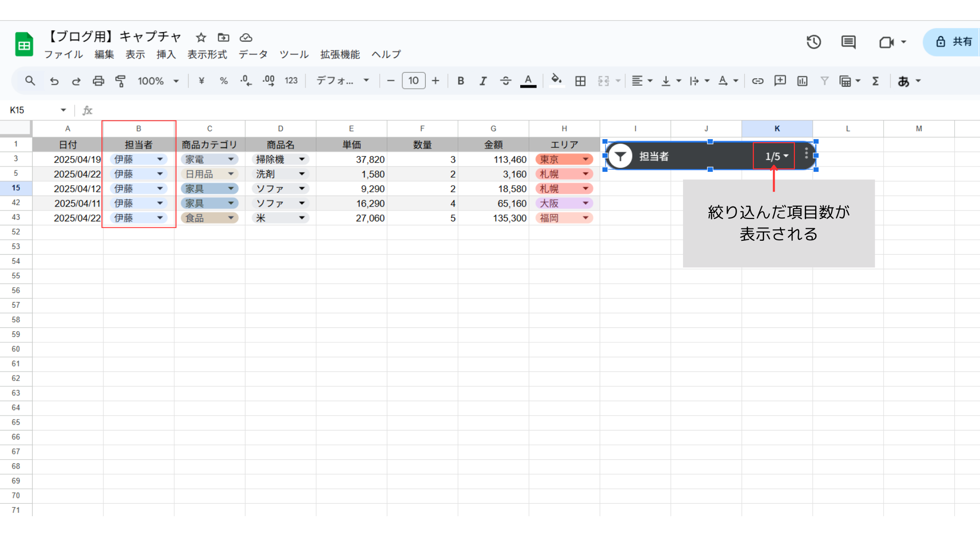Image resolution: width=980 pixels, height=535 pixels.
Task: Open the データ menu
Action: 253,54
